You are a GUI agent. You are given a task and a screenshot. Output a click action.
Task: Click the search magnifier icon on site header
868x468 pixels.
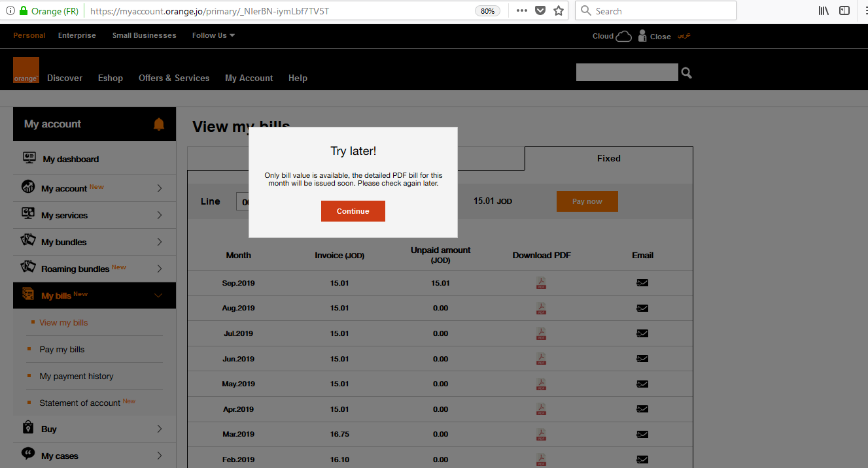686,73
